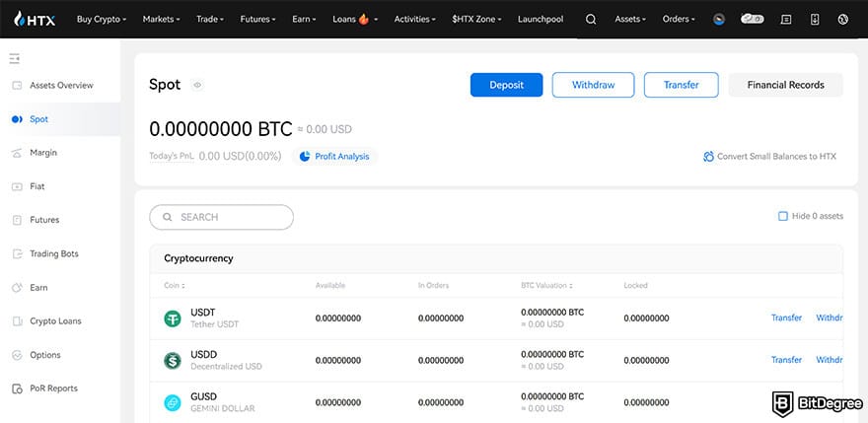868x423 pixels.
Task: Click the PoR Reports sidebar icon
Action: click(x=17, y=388)
